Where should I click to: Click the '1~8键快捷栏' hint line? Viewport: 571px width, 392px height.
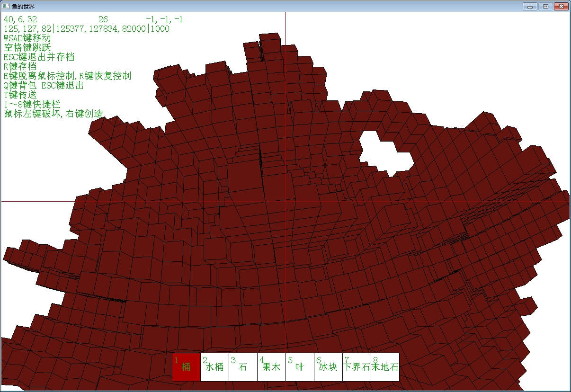pyautogui.click(x=32, y=105)
